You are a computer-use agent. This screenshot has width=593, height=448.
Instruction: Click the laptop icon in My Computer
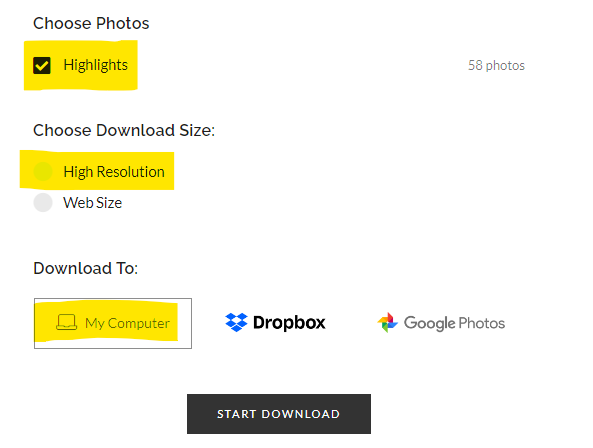tap(67, 322)
